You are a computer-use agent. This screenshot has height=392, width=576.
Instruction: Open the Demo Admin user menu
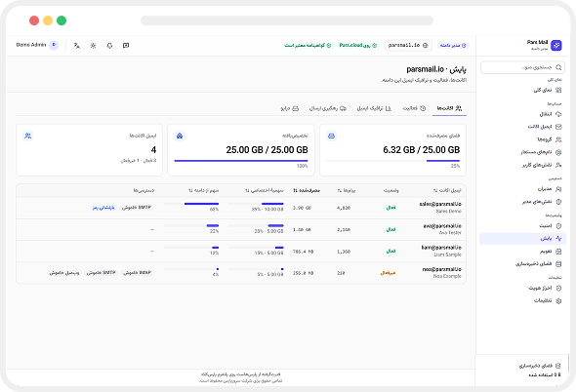pyautogui.click(x=37, y=45)
